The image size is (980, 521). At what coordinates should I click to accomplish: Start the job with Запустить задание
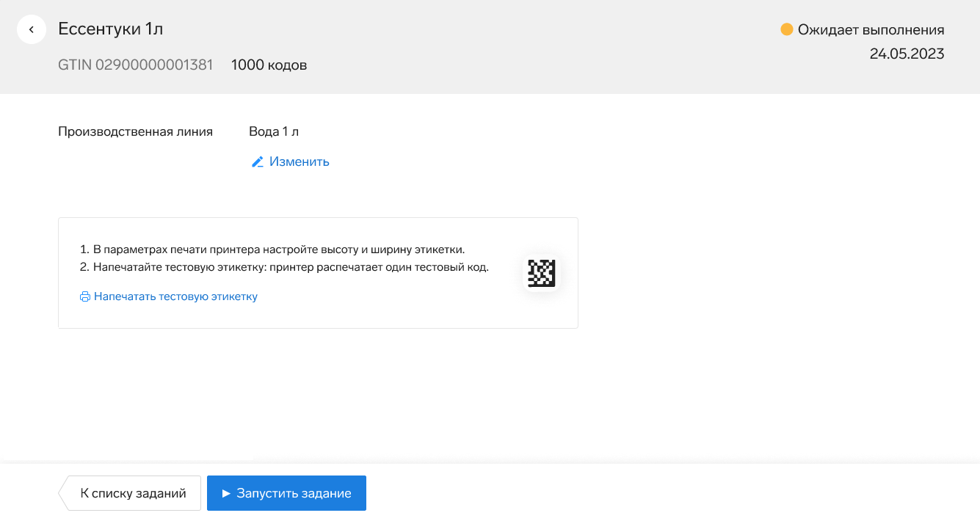pos(286,493)
